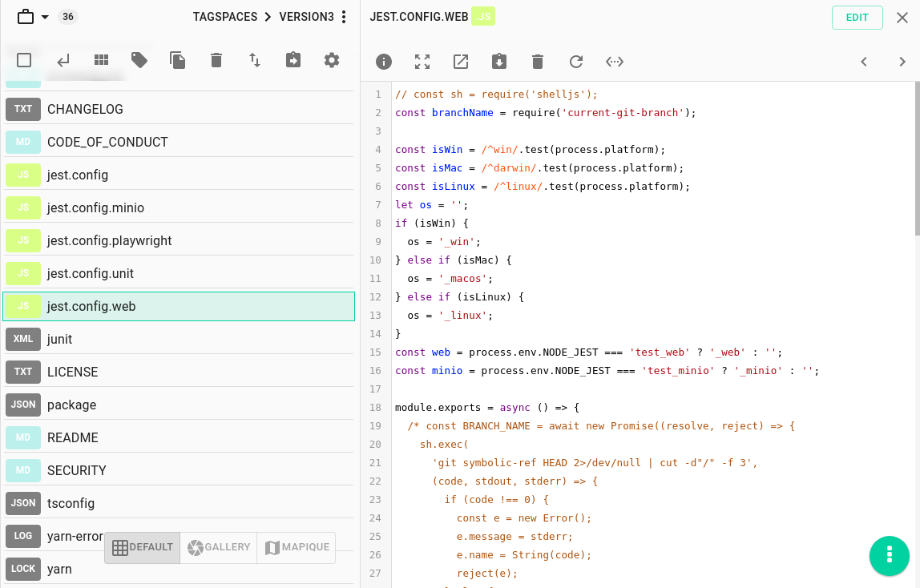Download the opened file icon
920x588 pixels.
tap(499, 62)
